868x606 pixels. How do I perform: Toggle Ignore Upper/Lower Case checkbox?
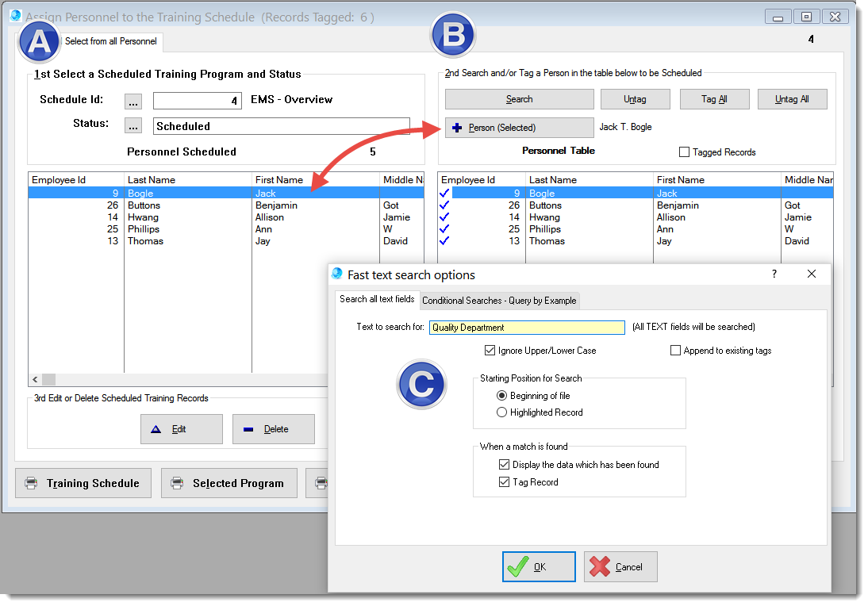(x=490, y=351)
